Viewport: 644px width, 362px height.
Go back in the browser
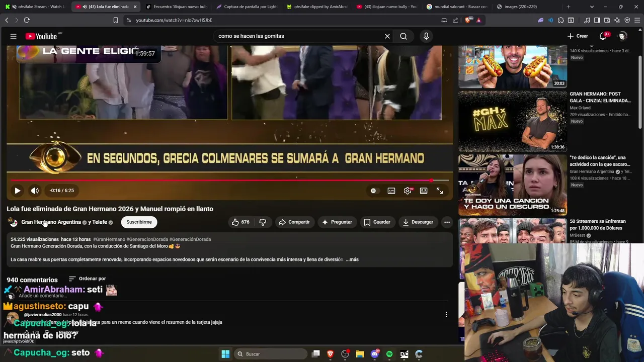click(7, 20)
